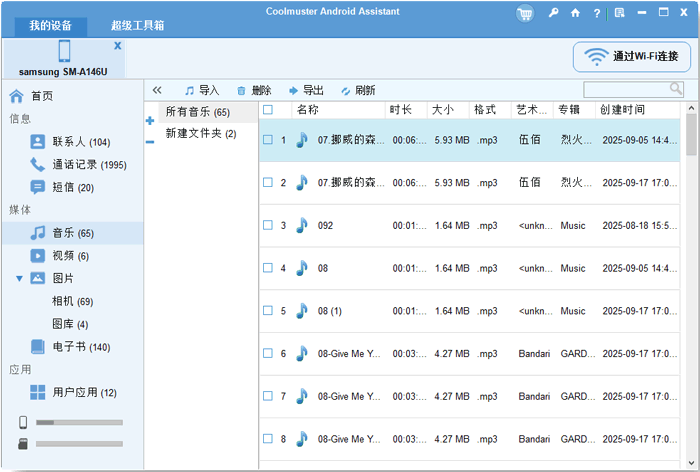Click the home icon in title bar
The height and width of the screenshot is (472, 700).
[575, 13]
